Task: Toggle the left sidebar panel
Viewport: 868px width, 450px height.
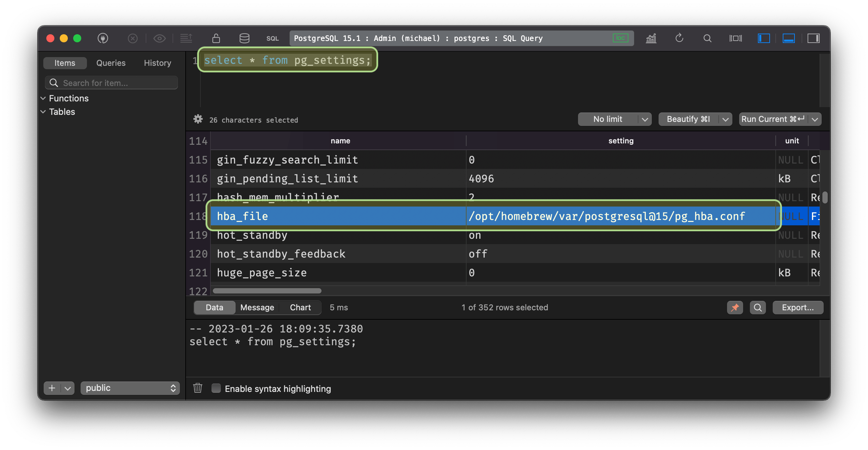Action: (764, 38)
